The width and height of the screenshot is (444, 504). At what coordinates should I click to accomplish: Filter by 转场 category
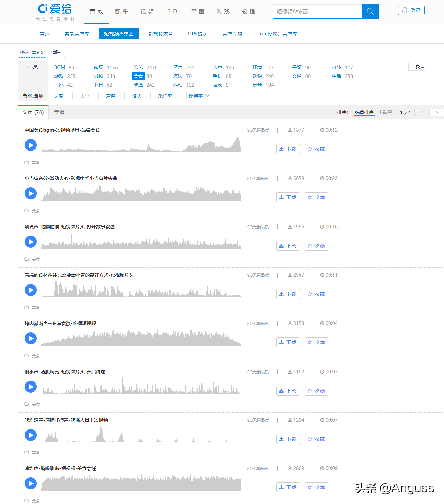(98, 67)
